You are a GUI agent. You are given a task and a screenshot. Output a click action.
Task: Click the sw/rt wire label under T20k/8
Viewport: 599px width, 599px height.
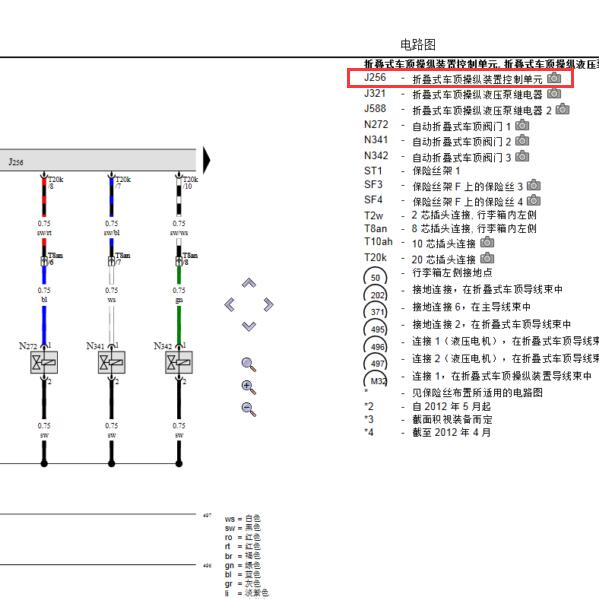pos(44,233)
